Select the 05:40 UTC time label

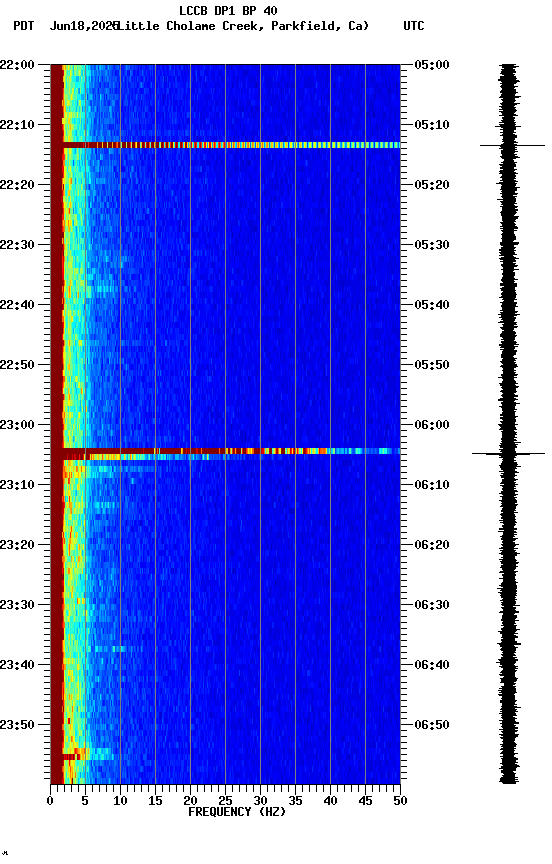[x=432, y=305]
